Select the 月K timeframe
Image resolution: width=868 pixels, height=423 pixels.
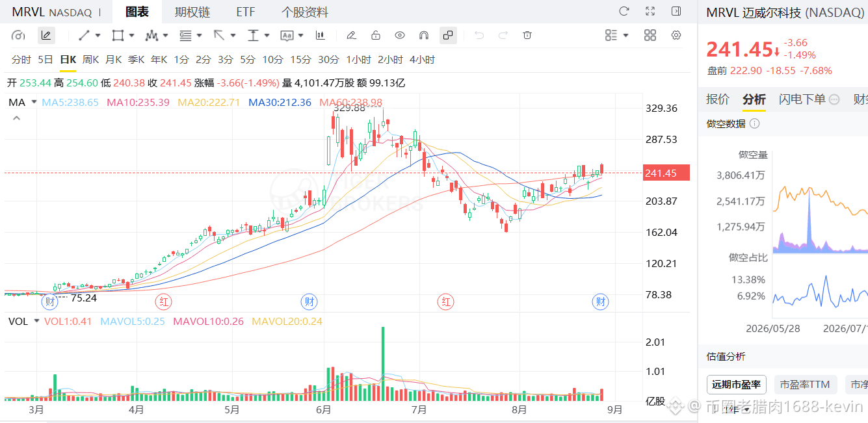point(113,59)
